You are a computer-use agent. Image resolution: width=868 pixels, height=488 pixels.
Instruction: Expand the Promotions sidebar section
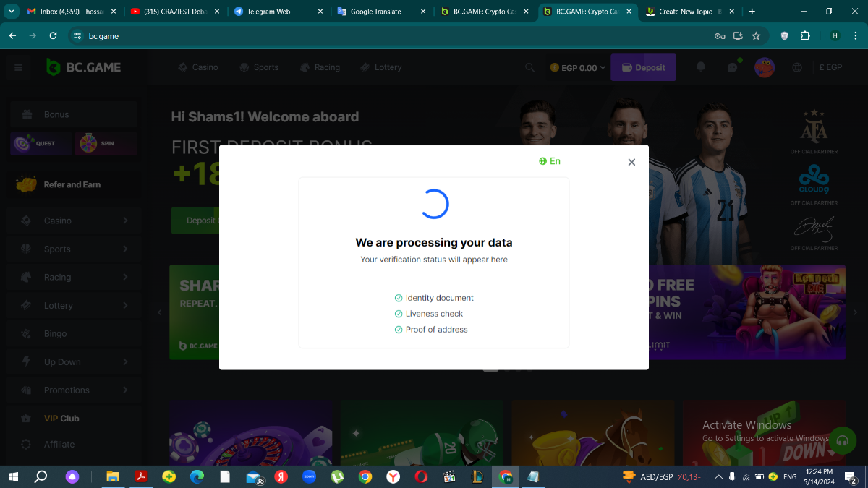(x=72, y=390)
